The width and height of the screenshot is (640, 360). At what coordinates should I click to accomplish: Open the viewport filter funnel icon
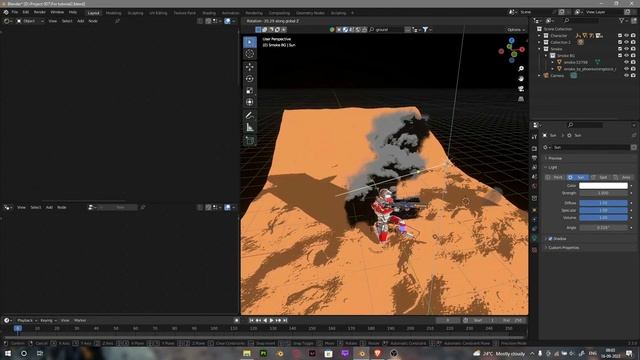[x=425, y=29]
